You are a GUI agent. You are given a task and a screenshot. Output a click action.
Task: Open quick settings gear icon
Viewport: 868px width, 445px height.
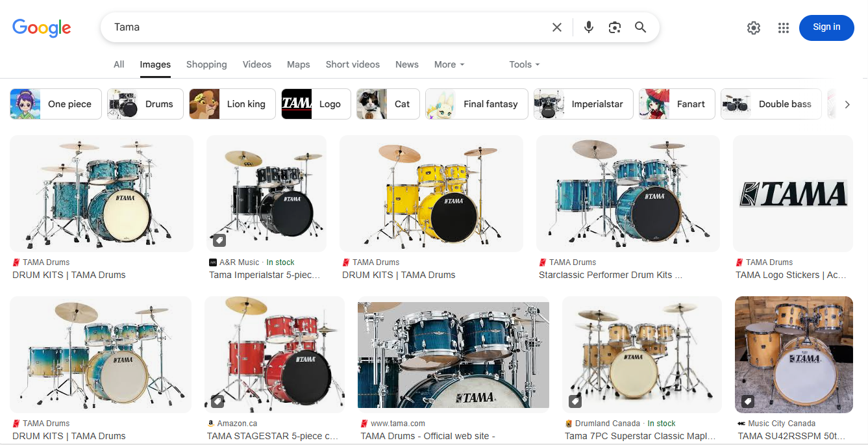[754, 28]
